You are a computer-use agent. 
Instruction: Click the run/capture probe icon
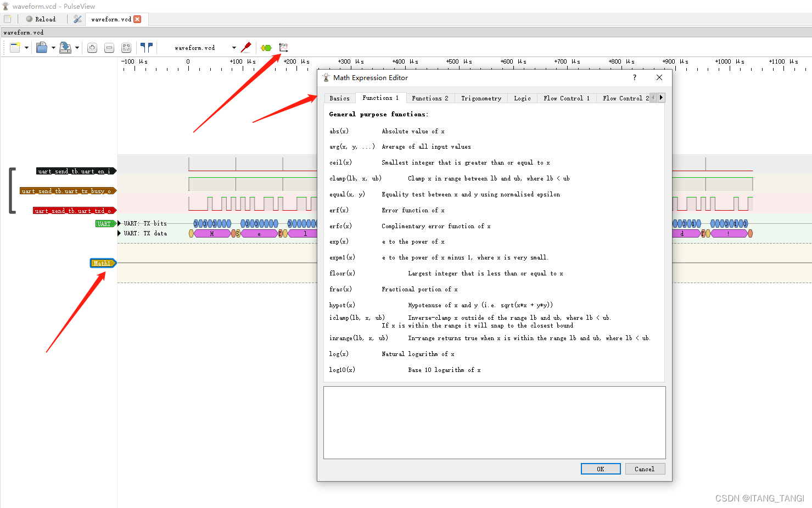(246, 48)
